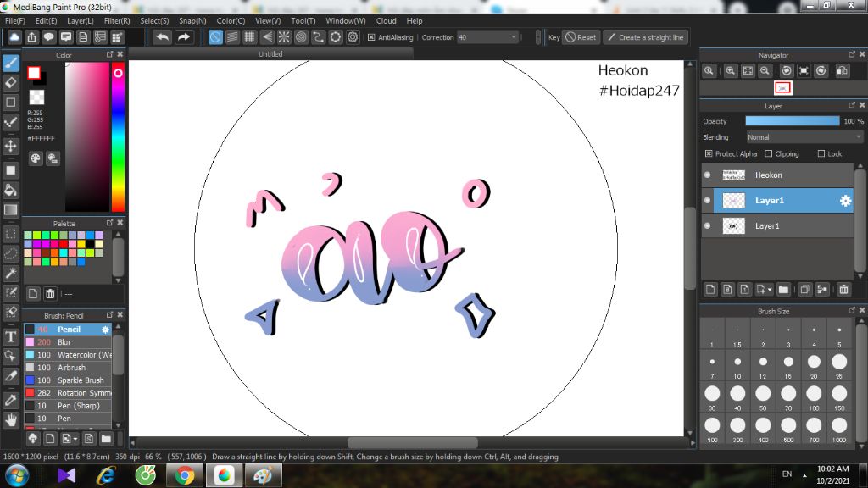
Task: Enable Clipping checkbox
Action: coord(768,154)
